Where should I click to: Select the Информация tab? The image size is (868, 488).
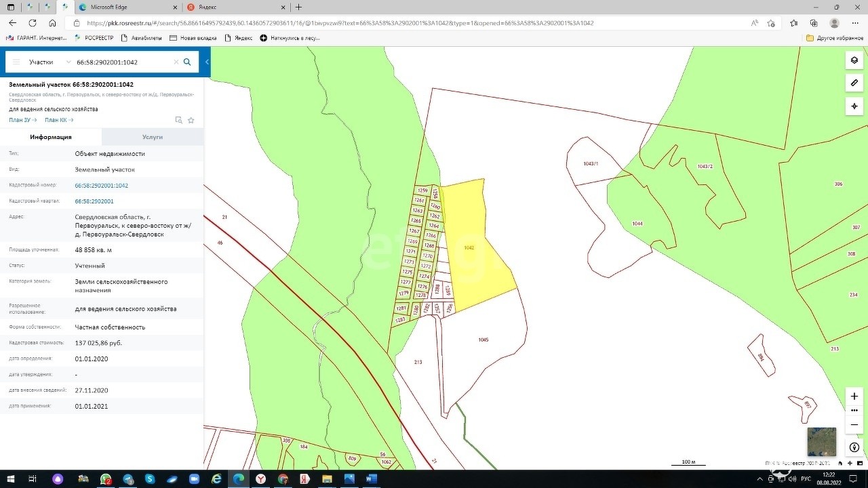51,137
